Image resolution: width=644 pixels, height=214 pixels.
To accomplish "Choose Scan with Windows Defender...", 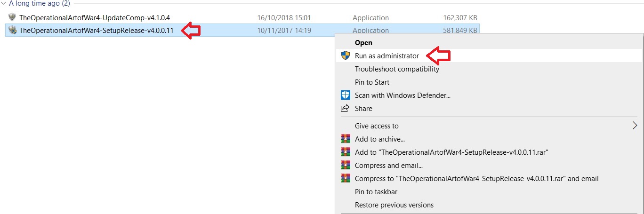I will click(x=403, y=95).
